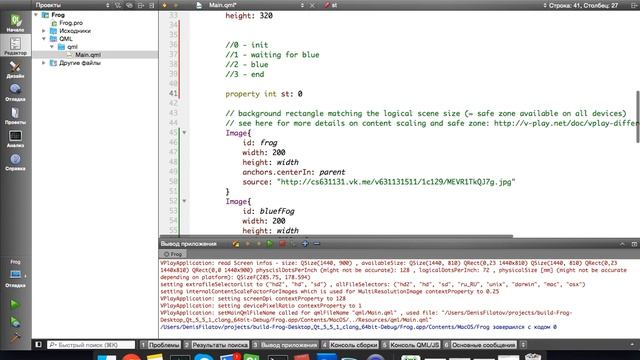Click the Строка: 41, Столбец: 27 indicator

click(x=584, y=5)
